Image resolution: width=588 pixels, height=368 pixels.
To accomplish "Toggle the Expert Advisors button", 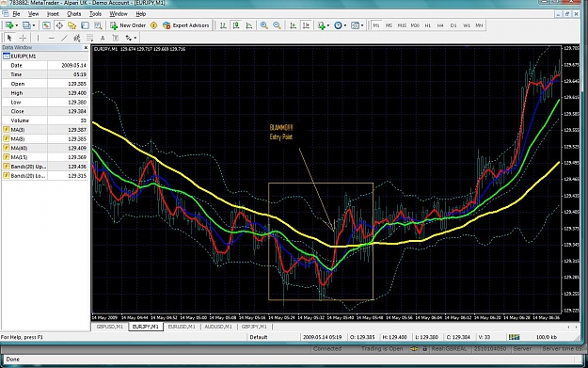I will tap(186, 25).
